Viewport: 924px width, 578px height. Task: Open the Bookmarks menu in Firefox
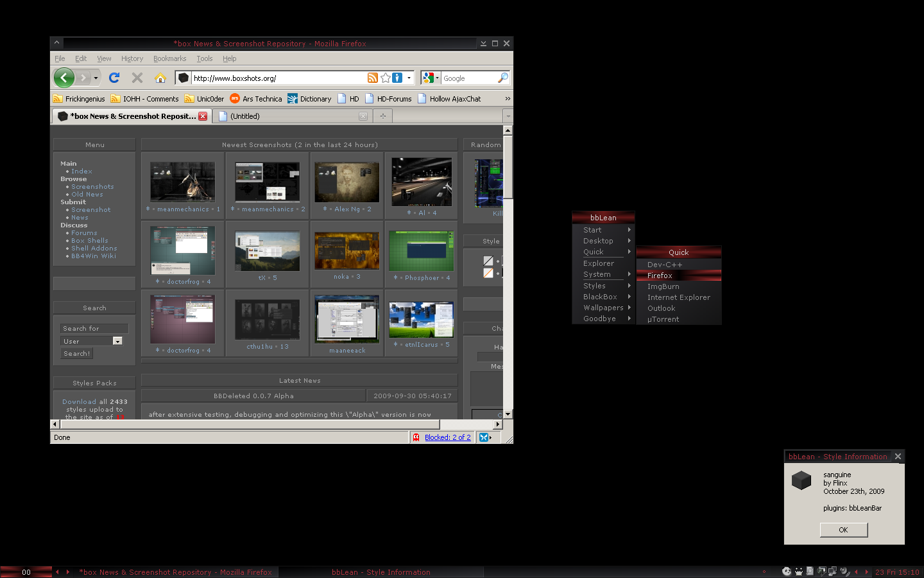pyautogui.click(x=169, y=58)
